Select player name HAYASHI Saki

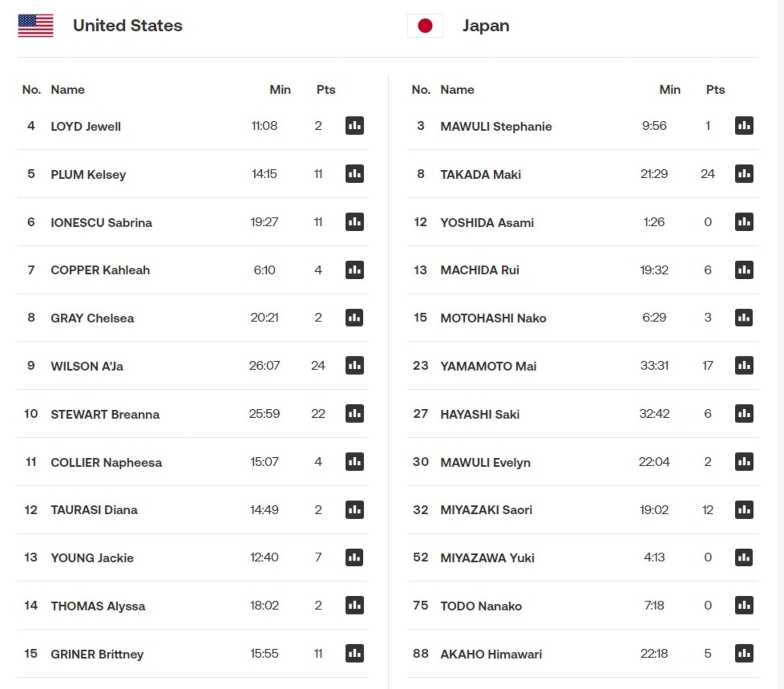[480, 414]
